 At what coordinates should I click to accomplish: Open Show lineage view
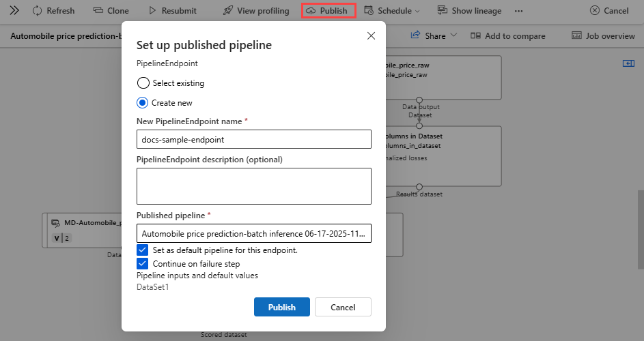click(443, 11)
